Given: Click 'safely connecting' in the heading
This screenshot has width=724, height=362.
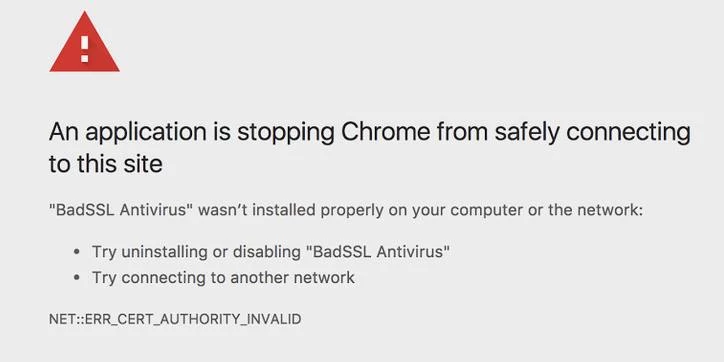Looking at the screenshot, I should [x=593, y=132].
